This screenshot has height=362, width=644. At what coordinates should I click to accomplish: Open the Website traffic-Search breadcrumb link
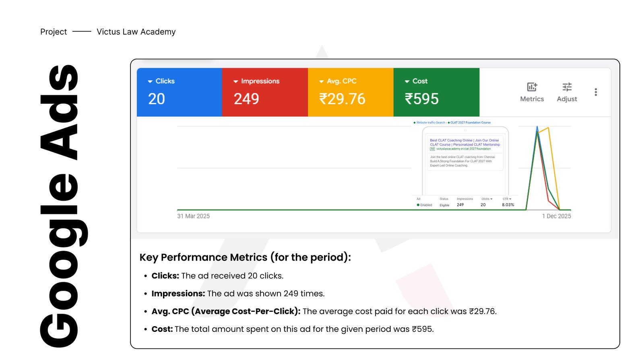pos(430,123)
